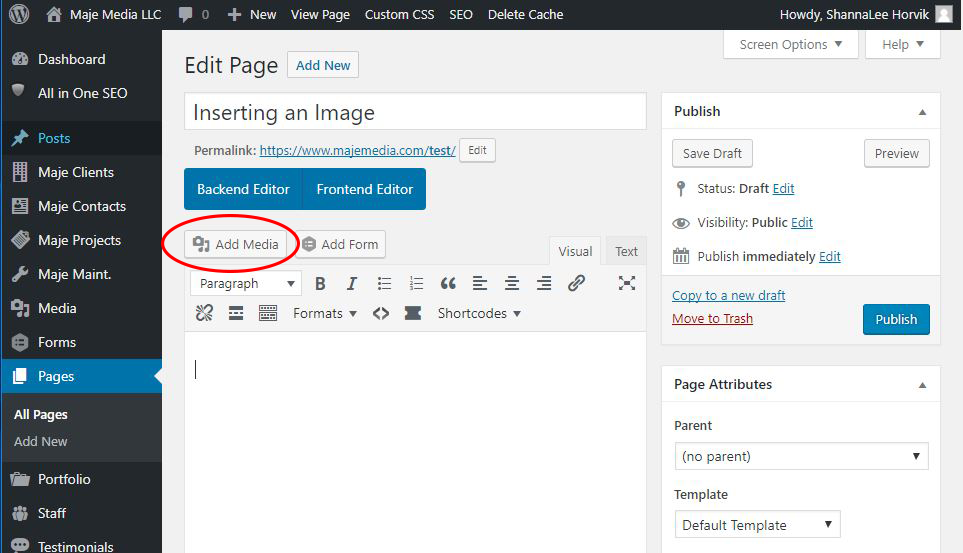
Task: Enter distraction-free fullscreen mode
Action: (626, 283)
